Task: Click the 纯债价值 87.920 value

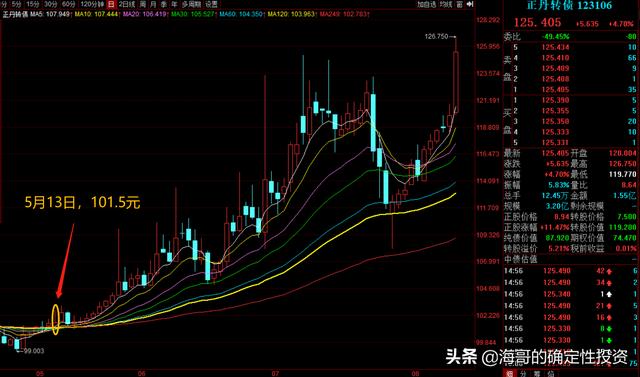Action: point(558,238)
